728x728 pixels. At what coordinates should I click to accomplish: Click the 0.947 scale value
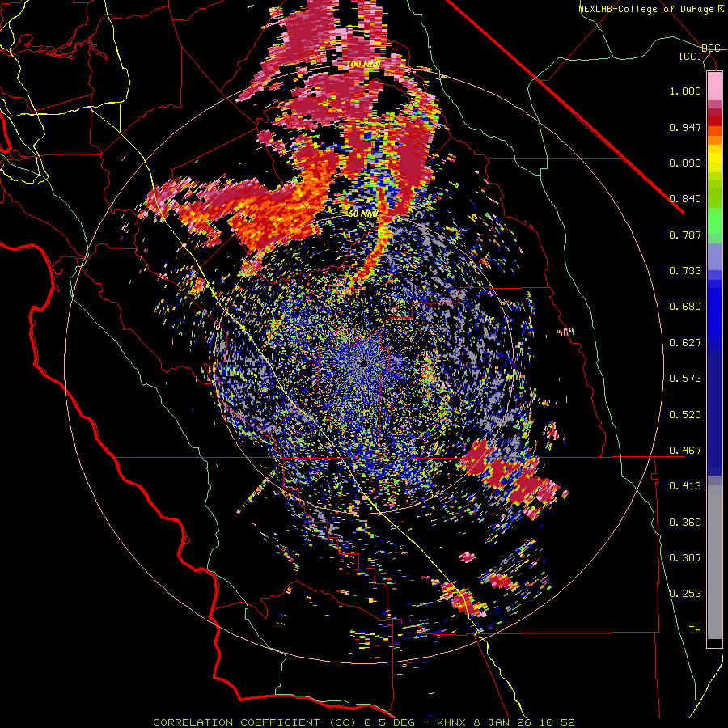pyautogui.click(x=685, y=127)
